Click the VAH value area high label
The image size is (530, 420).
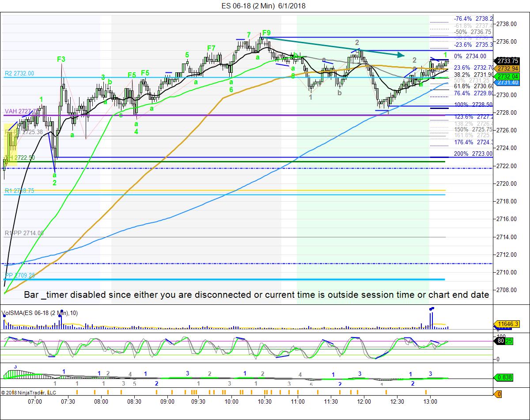[x=22, y=111]
